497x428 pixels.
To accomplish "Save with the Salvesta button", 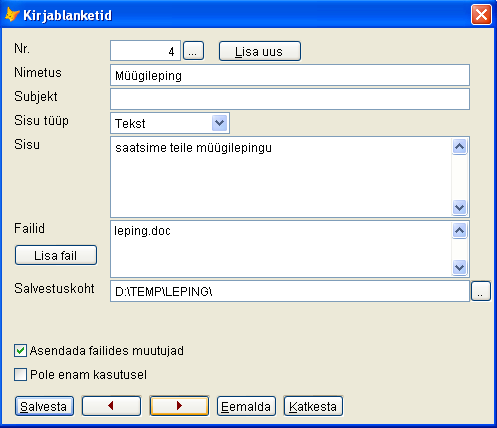I will click(x=44, y=406).
